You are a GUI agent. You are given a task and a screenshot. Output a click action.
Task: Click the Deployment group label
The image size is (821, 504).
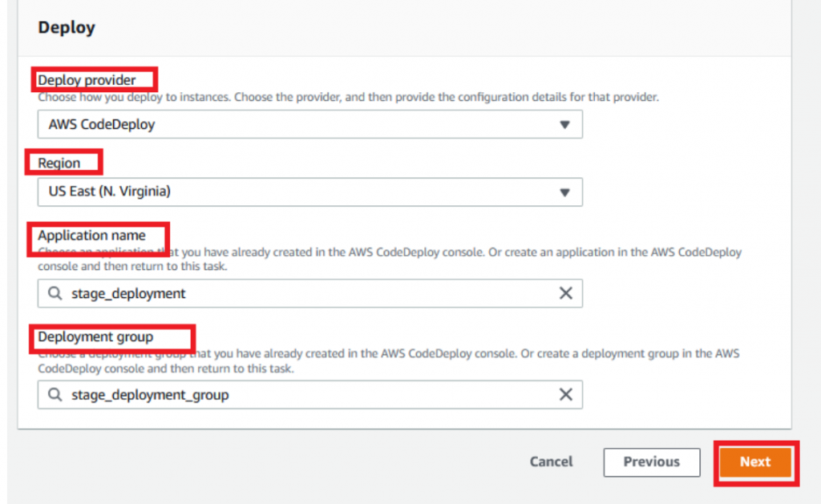click(95, 337)
